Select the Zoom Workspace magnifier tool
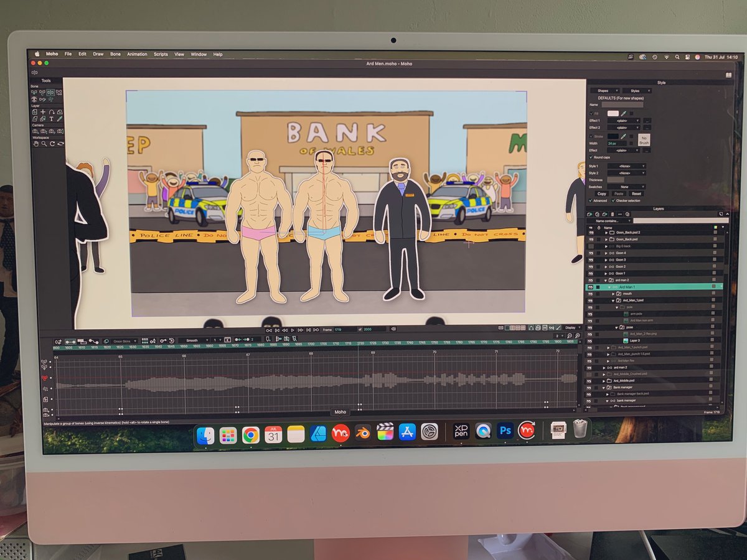 [x=44, y=143]
